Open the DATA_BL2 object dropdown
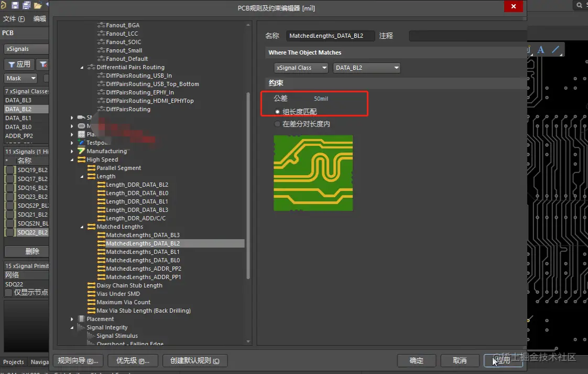 pyautogui.click(x=367, y=68)
